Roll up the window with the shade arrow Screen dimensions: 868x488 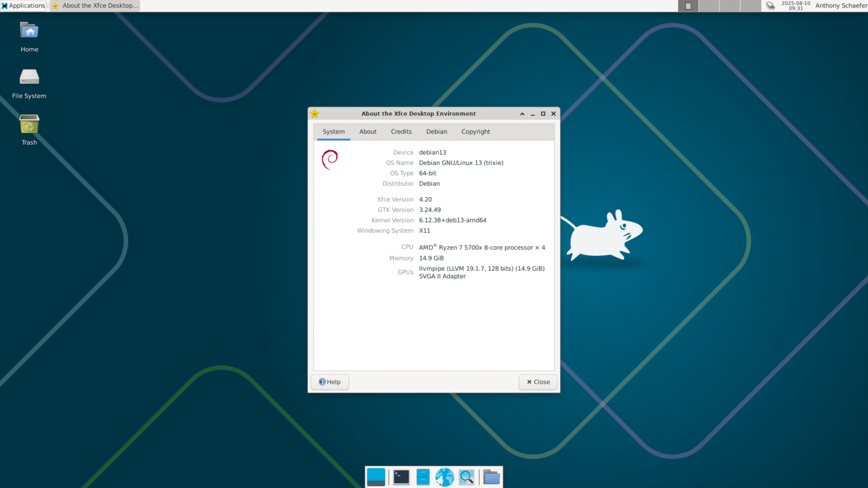tap(522, 114)
